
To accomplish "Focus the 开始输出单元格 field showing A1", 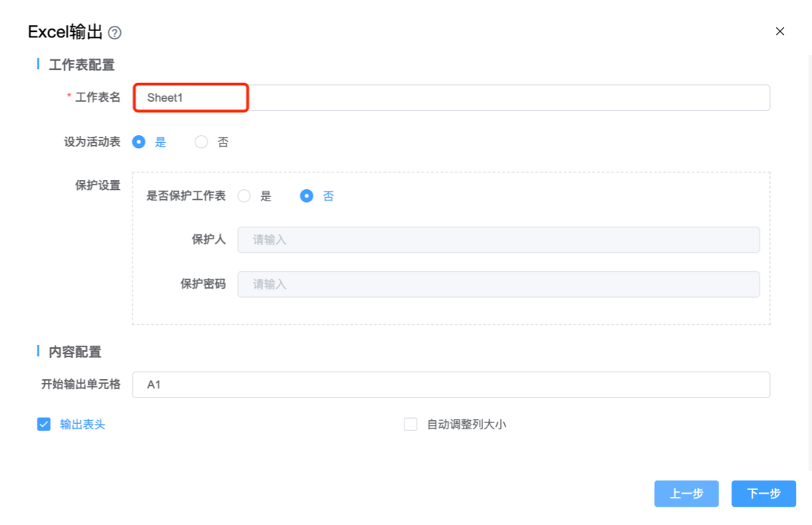I will tap(450, 385).
